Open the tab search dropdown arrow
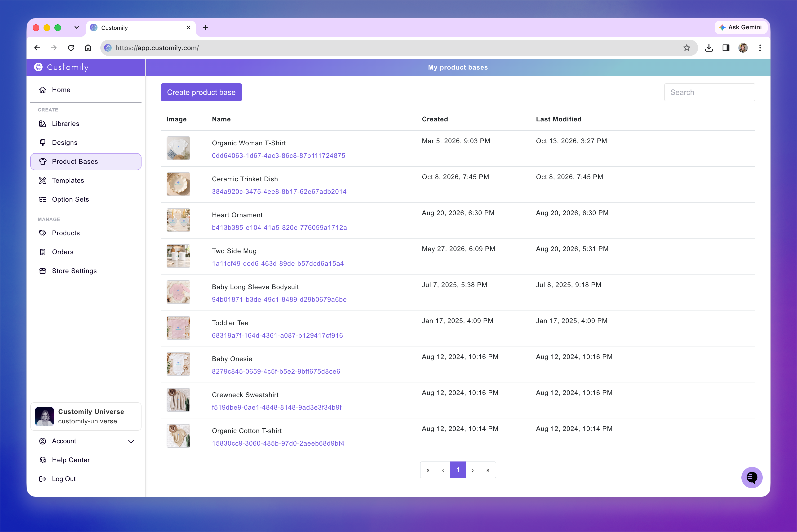The height and width of the screenshot is (532, 797). (77, 27)
